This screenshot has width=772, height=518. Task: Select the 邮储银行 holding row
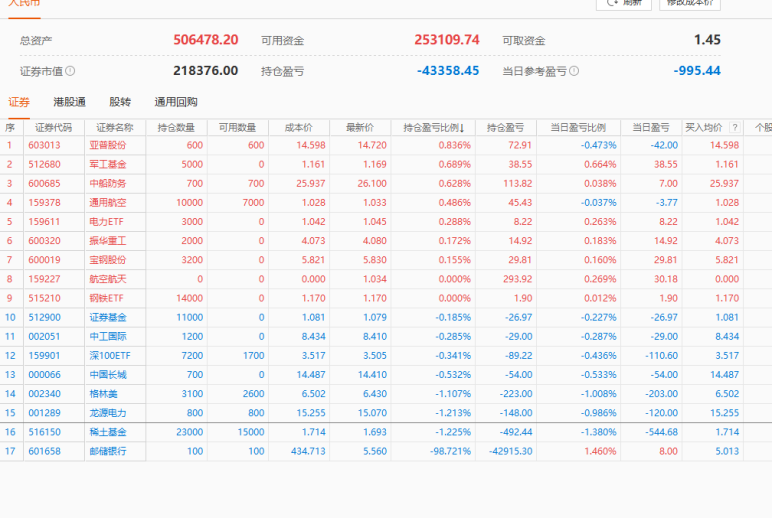[386, 451]
